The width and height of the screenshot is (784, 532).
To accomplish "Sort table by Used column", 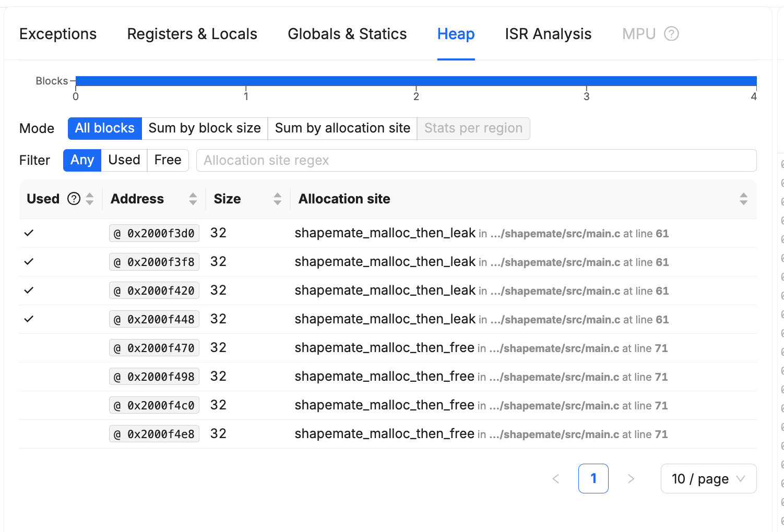I will click(x=90, y=199).
